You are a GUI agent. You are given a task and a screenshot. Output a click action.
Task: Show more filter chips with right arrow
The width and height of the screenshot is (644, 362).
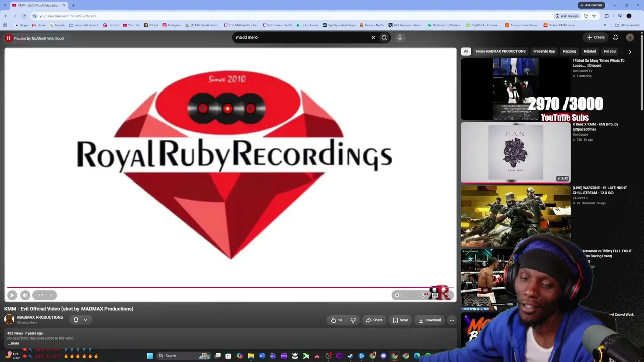pyautogui.click(x=630, y=51)
